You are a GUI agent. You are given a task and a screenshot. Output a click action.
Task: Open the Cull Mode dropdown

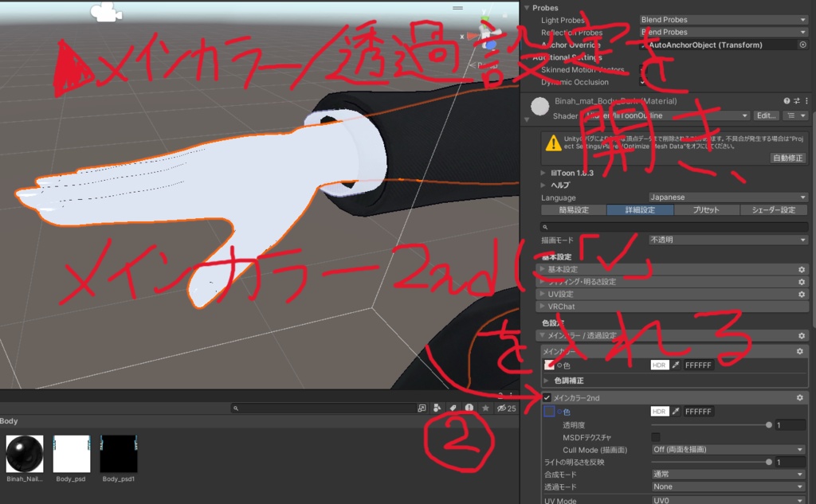coord(727,449)
